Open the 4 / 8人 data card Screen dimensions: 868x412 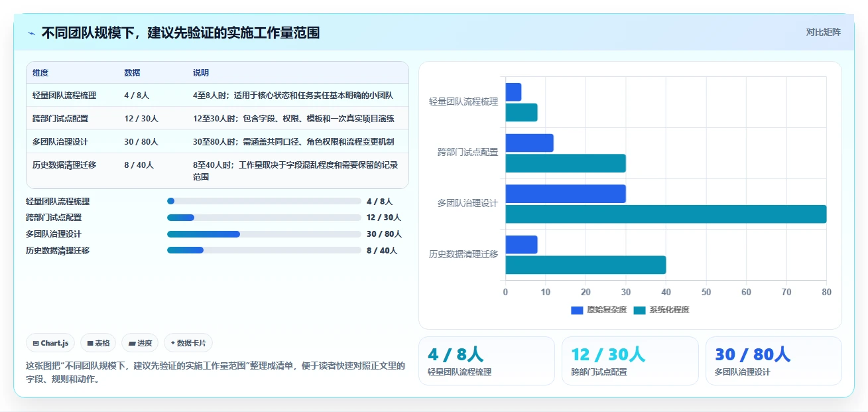pos(487,361)
